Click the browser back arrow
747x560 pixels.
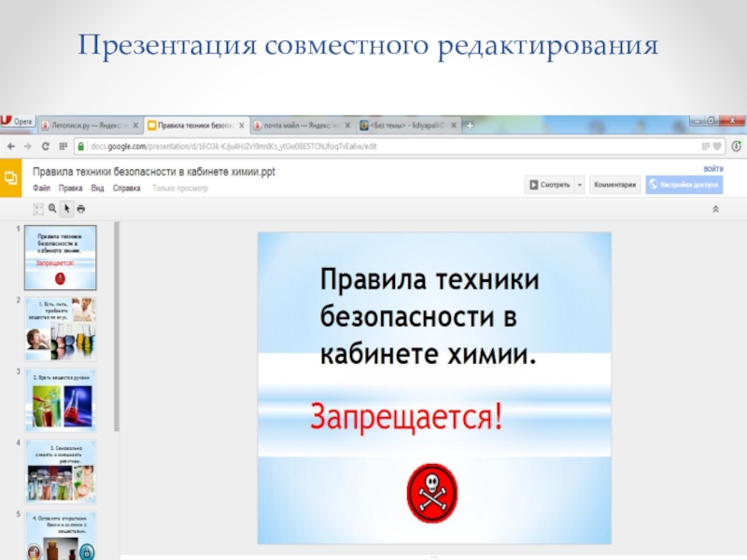point(10,147)
